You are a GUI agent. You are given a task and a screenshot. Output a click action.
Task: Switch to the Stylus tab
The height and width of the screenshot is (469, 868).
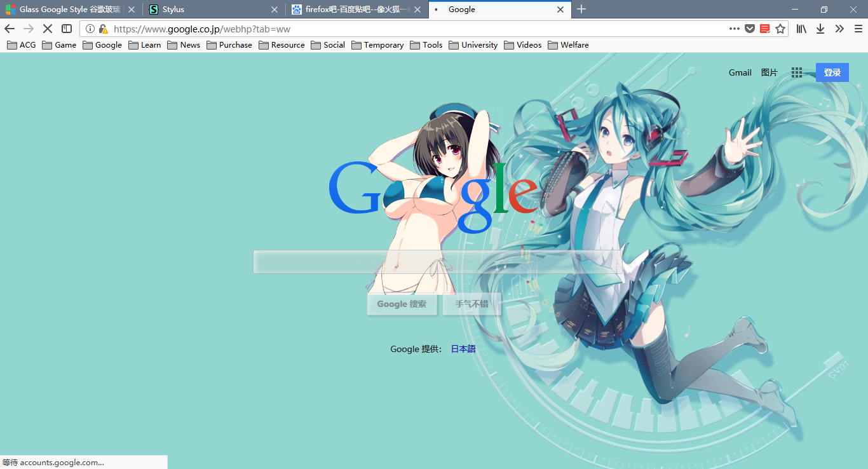click(214, 10)
